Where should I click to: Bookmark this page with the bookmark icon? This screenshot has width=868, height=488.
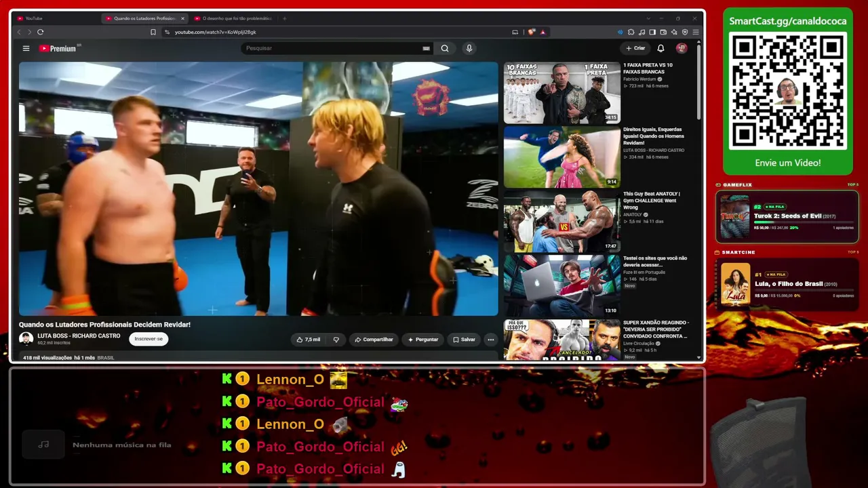(153, 32)
